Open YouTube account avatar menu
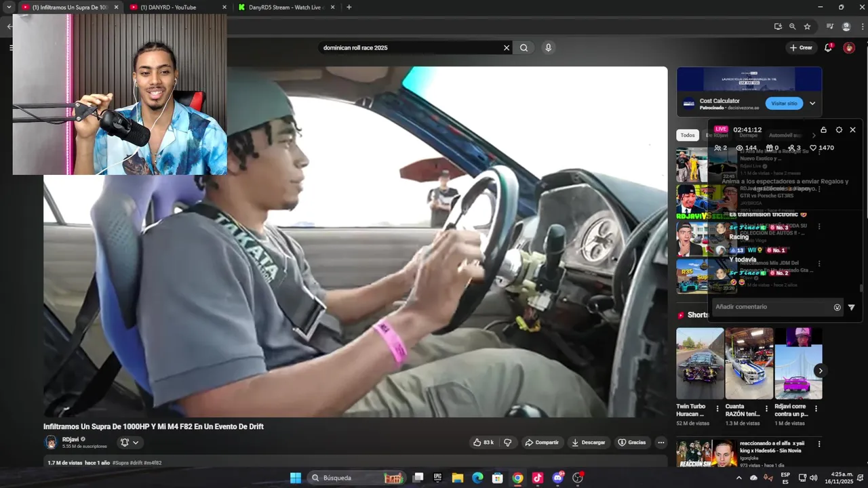 point(849,47)
